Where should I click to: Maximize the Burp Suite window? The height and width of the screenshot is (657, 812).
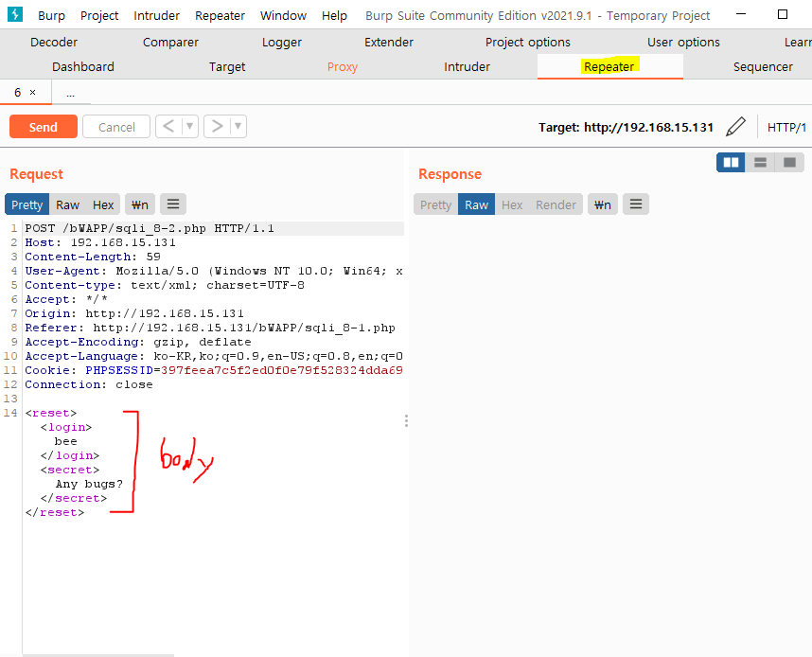[783, 14]
